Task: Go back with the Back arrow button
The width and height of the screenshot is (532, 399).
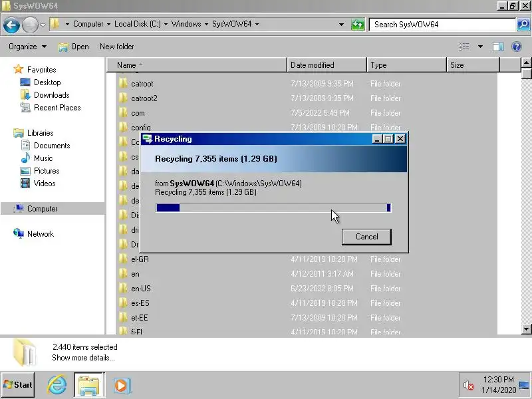Action: 11,25
